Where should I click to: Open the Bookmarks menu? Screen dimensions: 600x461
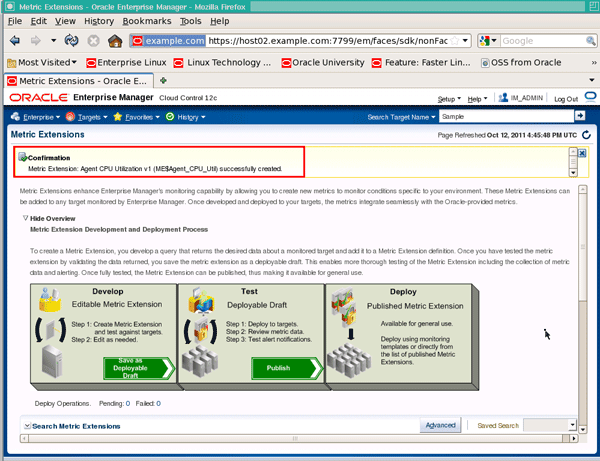coord(147,21)
